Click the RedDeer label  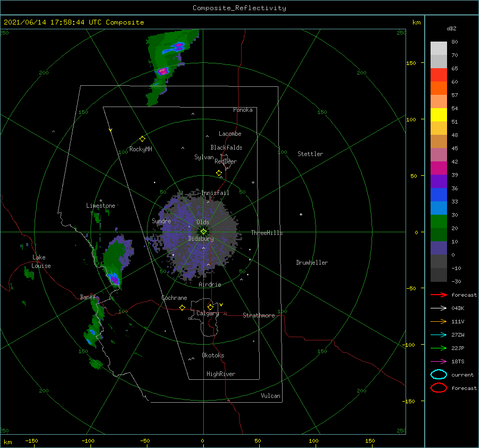tap(226, 161)
